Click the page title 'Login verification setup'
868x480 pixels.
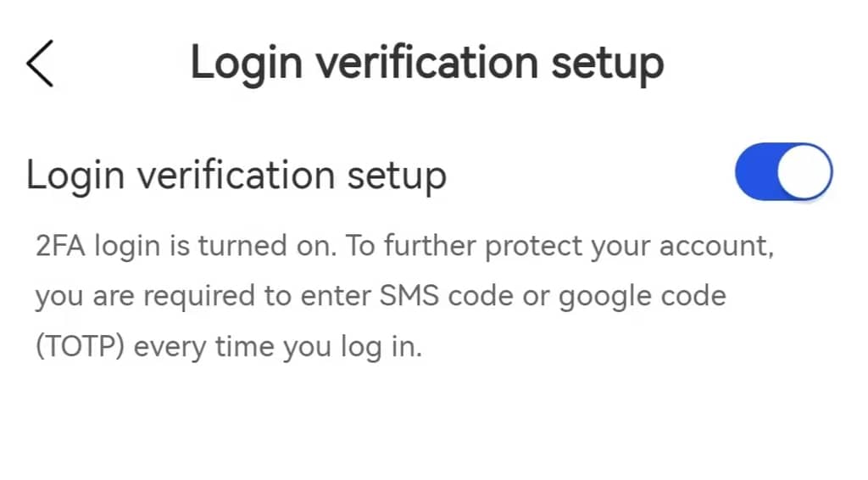click(x=426, y=64)
